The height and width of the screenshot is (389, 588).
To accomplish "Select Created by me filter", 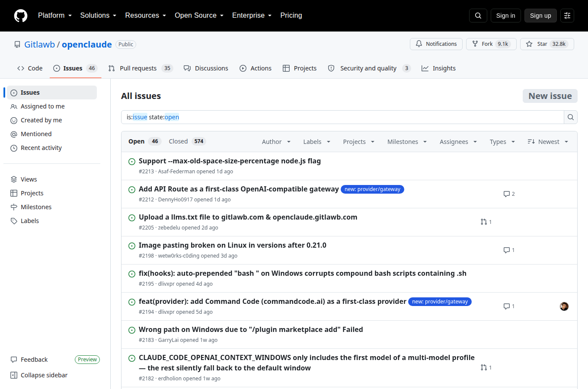I will [x=52, y=120].
